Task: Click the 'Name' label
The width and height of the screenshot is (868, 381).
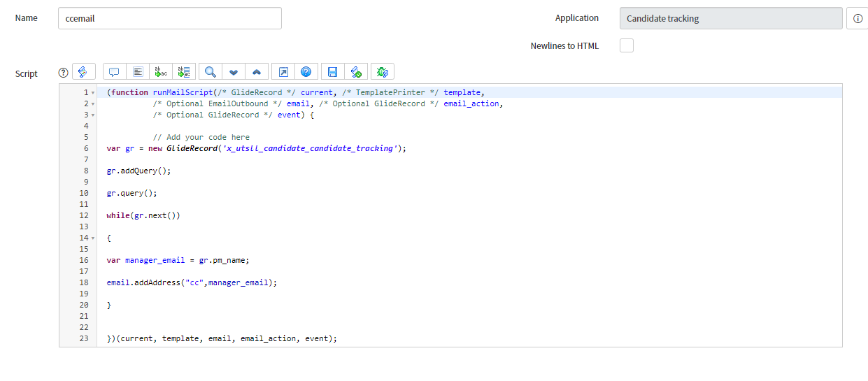Action: 27,17
